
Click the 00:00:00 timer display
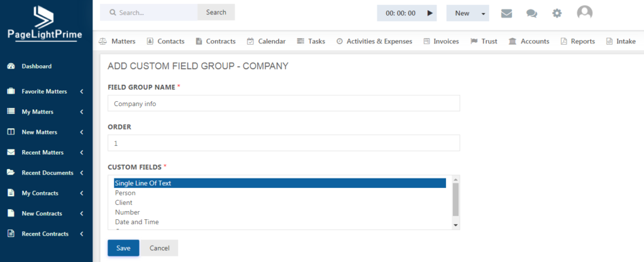click(x=401, y=13)
